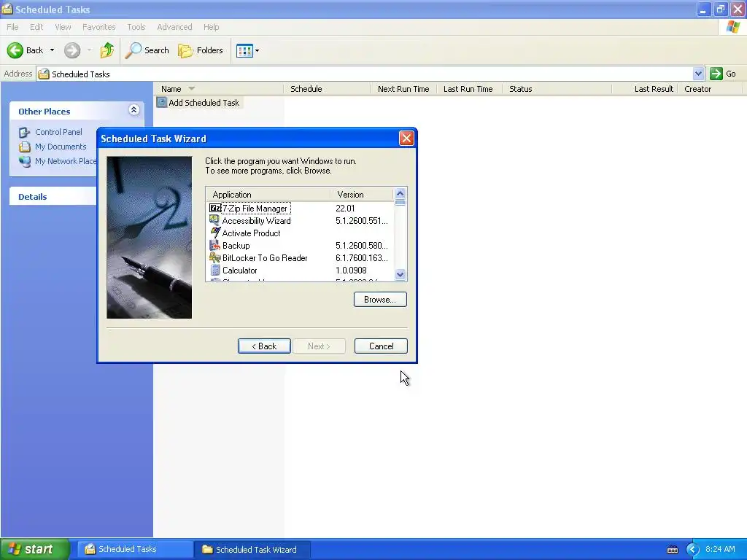747x560 pixels.
Task: Cancel the Scheduled Task Wizard
Action: [x=381, y=346]
